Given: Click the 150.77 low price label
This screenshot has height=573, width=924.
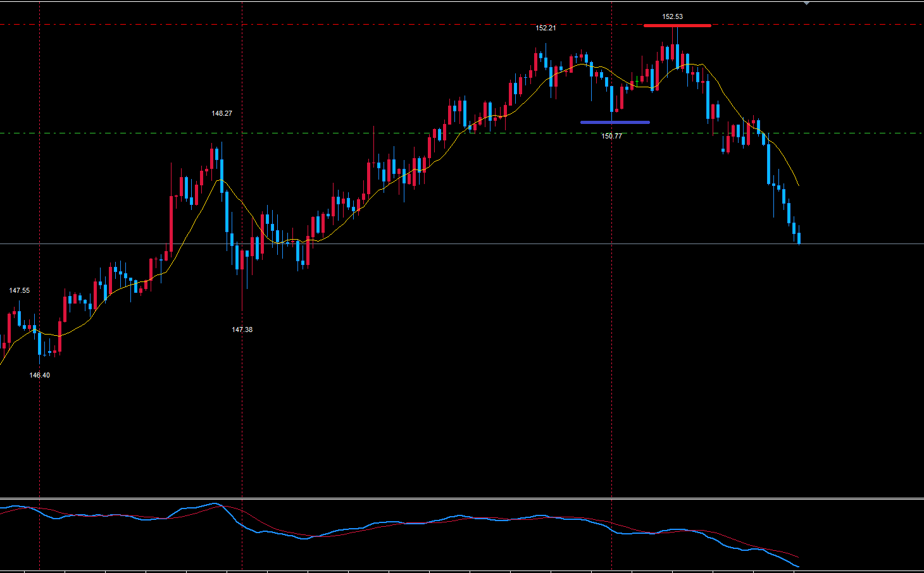Looking at the screenshot, I should point(611,136).
